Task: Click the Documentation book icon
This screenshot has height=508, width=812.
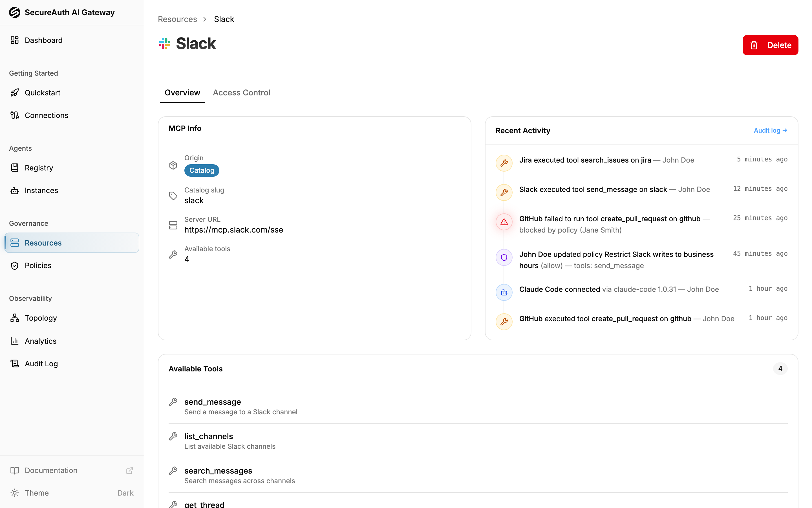Action: (x=14, y=470)
